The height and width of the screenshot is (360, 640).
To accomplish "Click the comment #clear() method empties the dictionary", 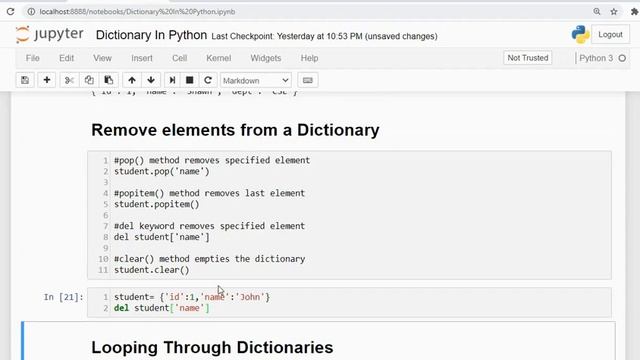I will pos(209,259).
